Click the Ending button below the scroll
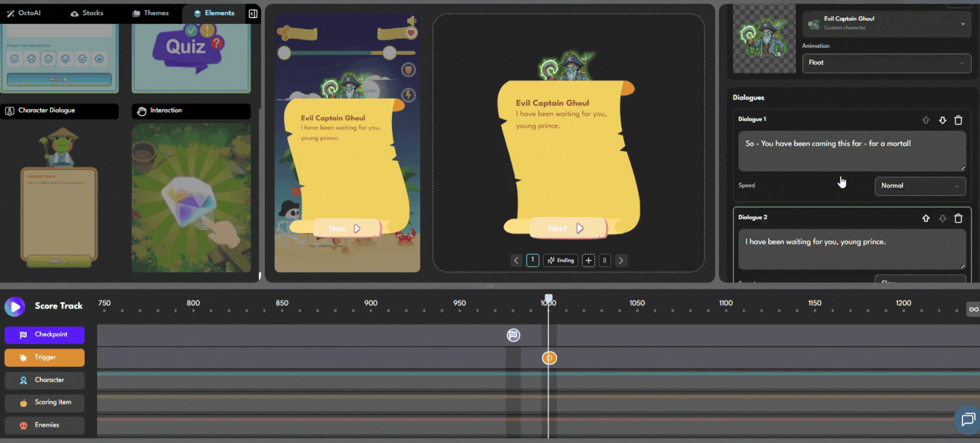The height and width of the screenshot is (443, 980). point(561,260)
